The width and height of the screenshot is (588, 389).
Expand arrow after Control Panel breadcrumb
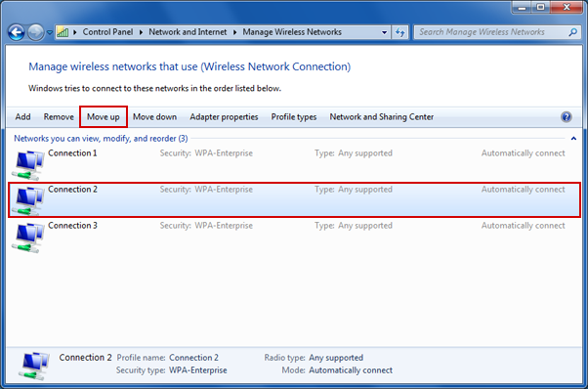141,32
